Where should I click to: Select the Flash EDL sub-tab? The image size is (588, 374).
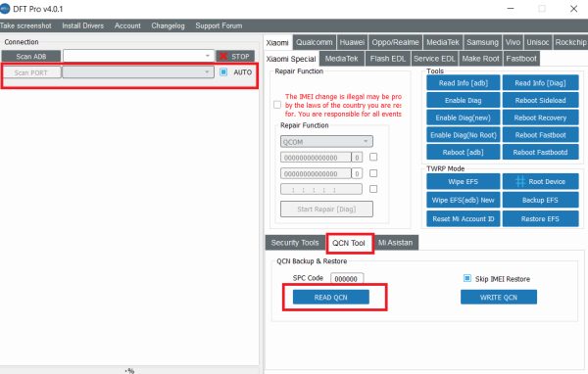coord(388,59)
